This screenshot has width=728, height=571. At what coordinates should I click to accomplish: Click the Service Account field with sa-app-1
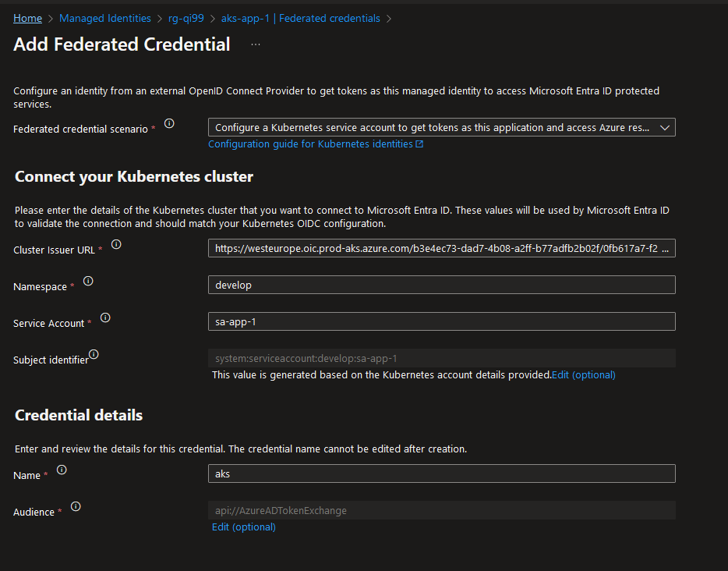point(441,321)
